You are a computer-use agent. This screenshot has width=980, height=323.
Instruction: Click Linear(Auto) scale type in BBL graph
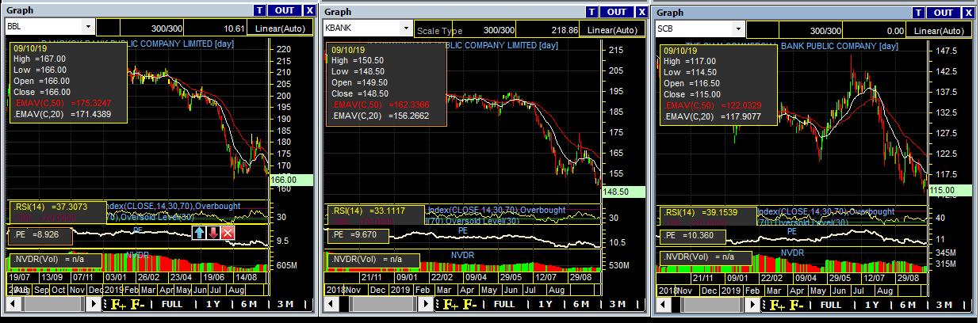[x=281, y=28]
